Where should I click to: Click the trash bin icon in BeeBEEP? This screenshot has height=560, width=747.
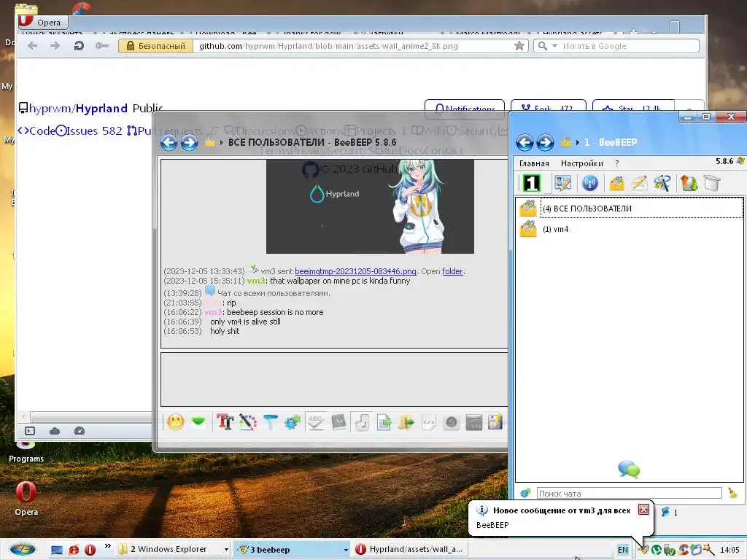click(x=712, y=183)
